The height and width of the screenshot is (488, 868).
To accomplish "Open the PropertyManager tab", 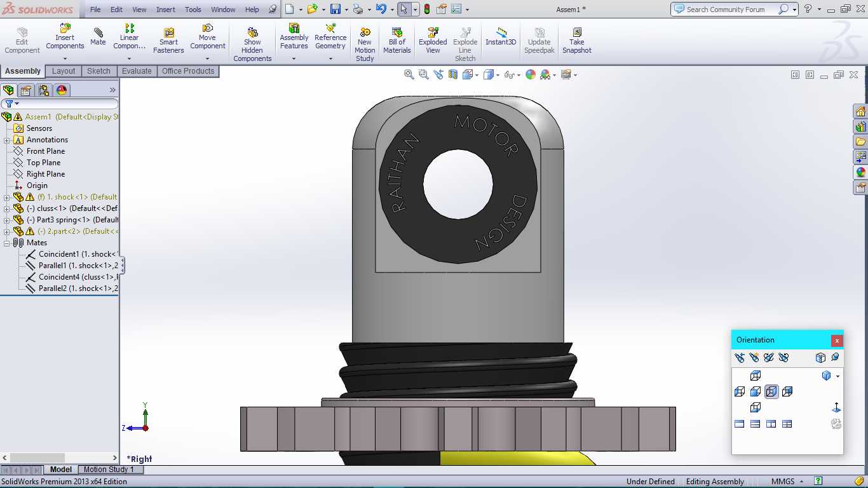I will point(26,90).
